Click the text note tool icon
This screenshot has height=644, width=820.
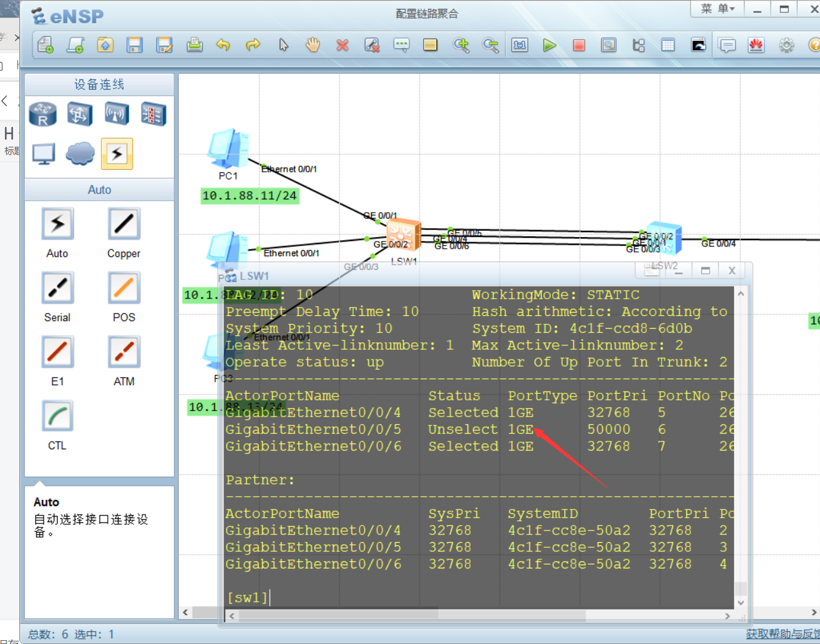(x=401, y=45)
